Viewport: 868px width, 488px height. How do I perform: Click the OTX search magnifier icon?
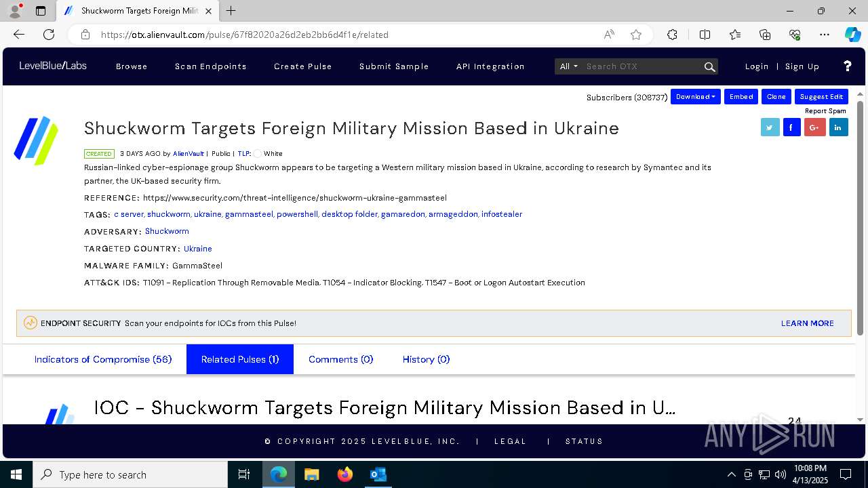(709, 66)
